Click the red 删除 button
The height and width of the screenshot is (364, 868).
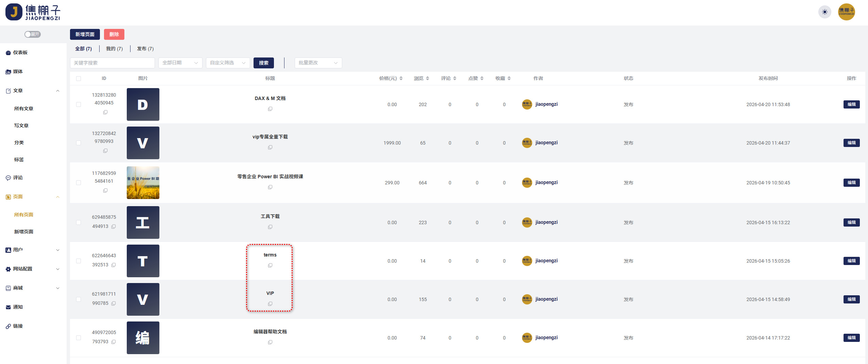tap(114, 34)
